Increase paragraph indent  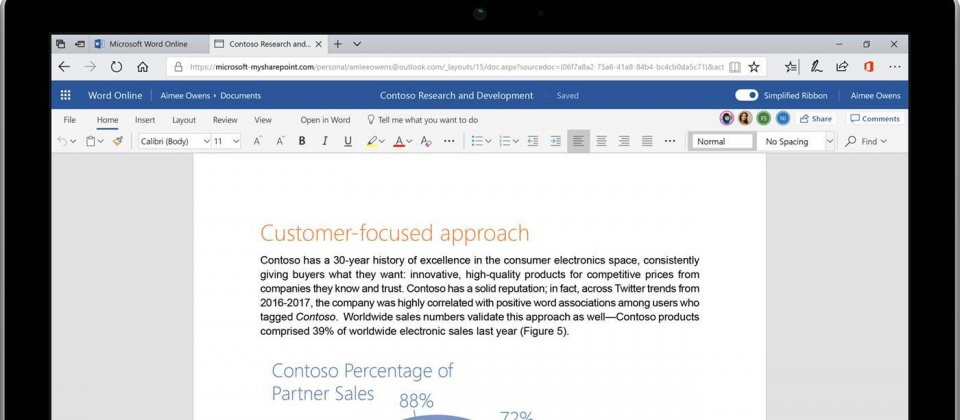click(555, 141)
